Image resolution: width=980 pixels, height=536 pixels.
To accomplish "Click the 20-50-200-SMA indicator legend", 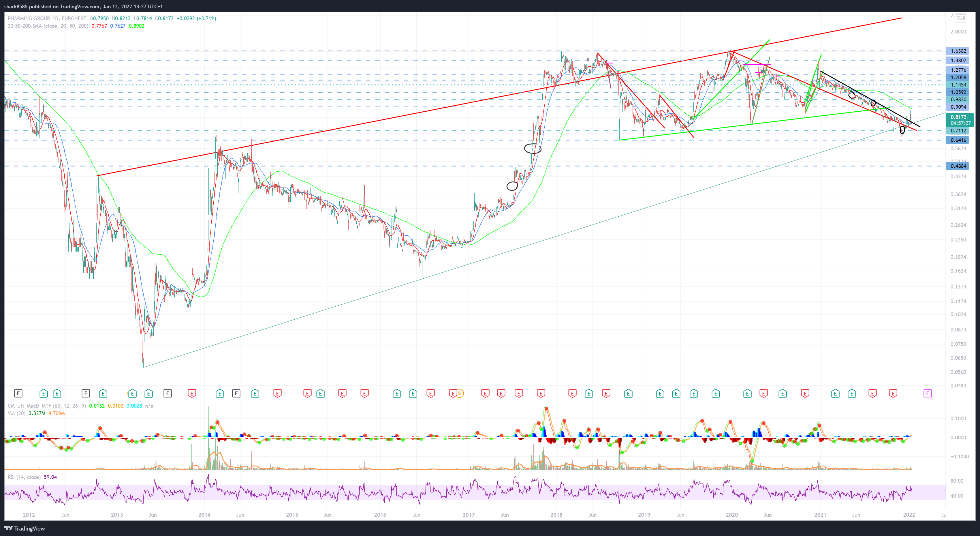I will (x=48, y=26).
